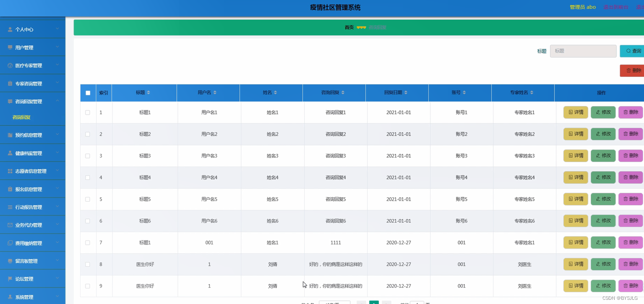Click the 个人中心 user icon in sidebar
The image size is (644, 304).
pyautogui.click(x=10, y=29)
